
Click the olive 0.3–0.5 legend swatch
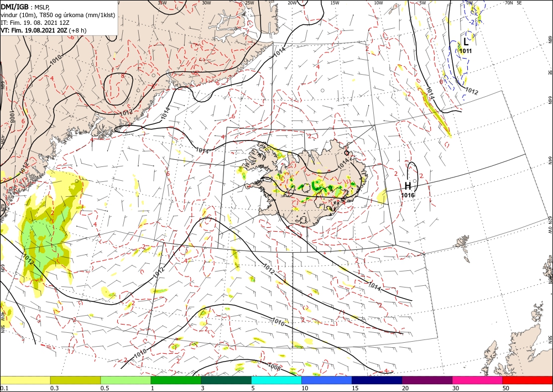click(x=75, y=380)
